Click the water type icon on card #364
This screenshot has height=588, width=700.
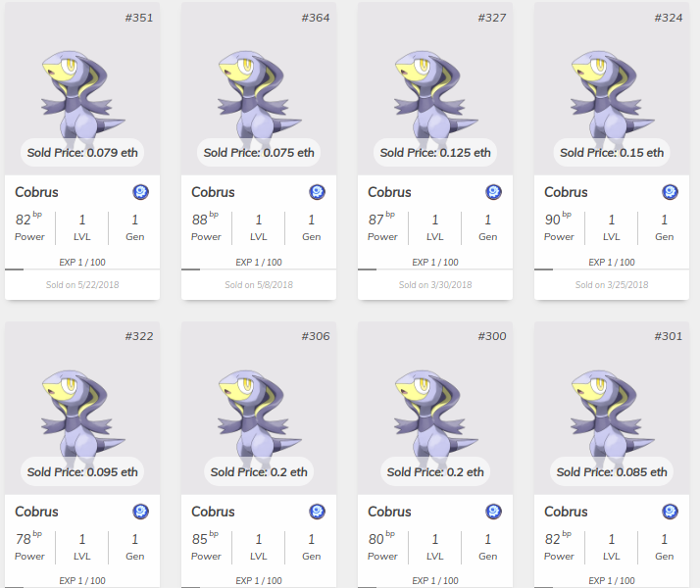[x=317, y=192]
